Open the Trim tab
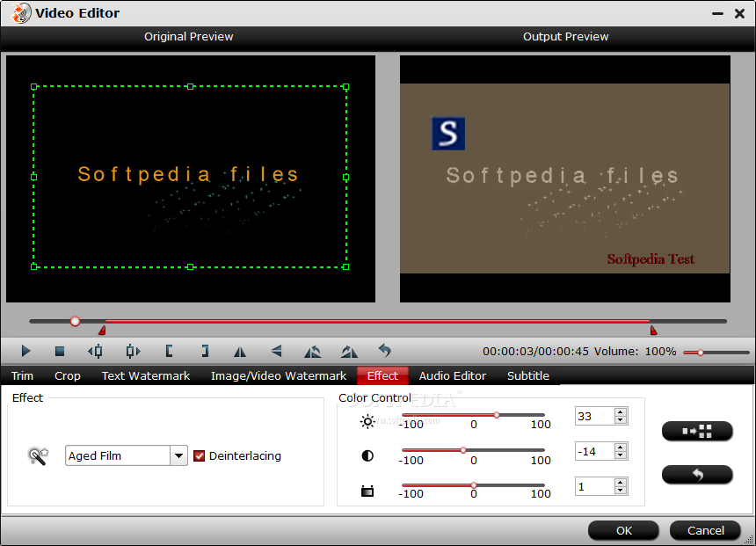This screenshot has width=756, height=546. point(22,375)
